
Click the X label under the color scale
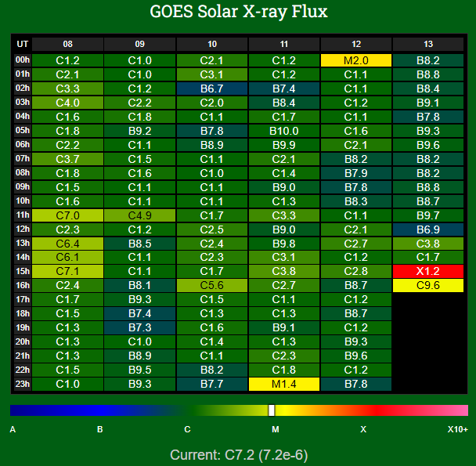coord(363,429)
